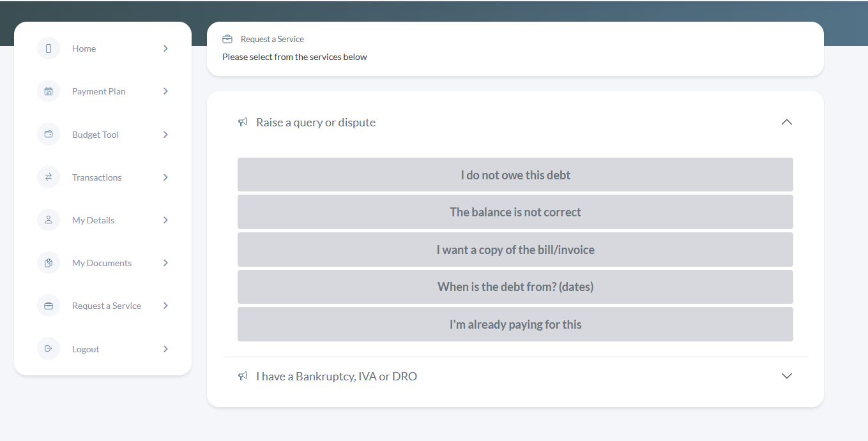This screenshot has width=868, height=441.
Task: Click the megaphone icon beside Raise a query
Action: [x=243, y=122]
